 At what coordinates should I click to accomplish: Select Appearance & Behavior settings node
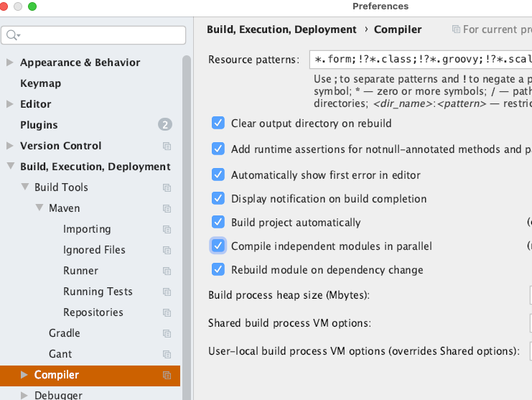pyautogui.click(x=80, y=62)
